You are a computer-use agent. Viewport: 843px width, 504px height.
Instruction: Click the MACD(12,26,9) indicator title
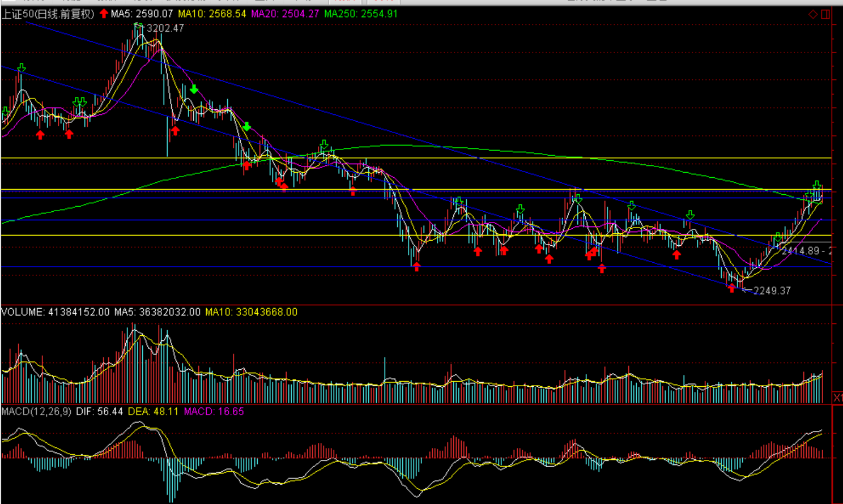pyautogui.click(x=36, y=412)
